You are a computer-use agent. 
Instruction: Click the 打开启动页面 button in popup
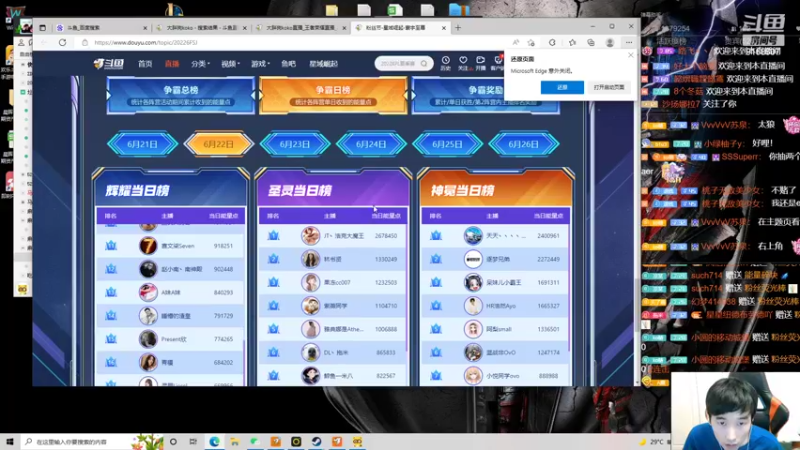pos(609,87)
